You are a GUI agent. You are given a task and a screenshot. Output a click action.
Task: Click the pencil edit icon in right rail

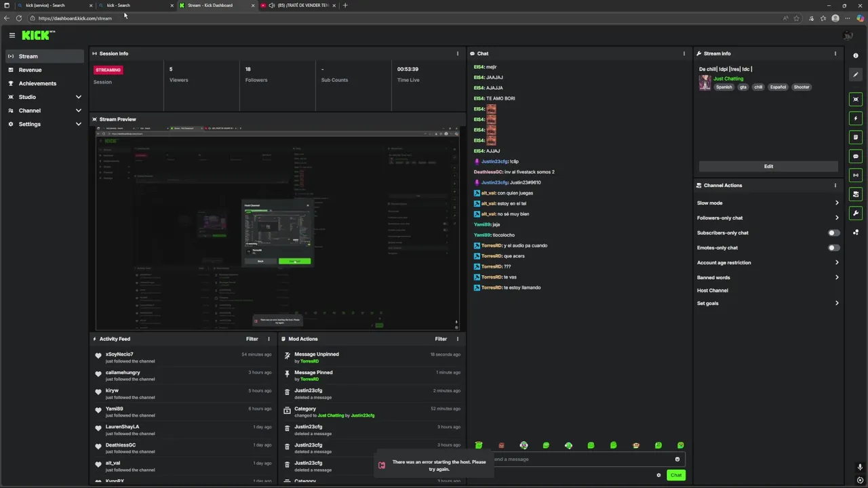856,75
